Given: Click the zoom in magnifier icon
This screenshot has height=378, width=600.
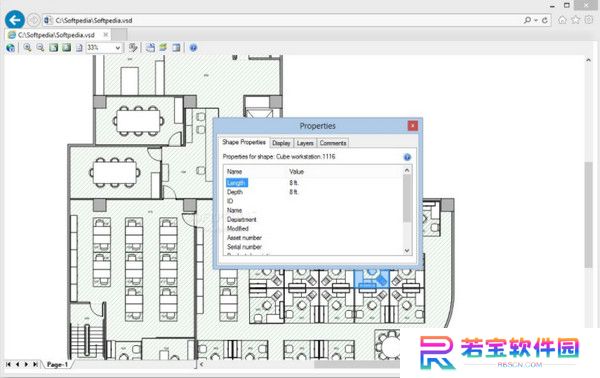Looking at the screenshot, I should [x=27, y=48].
